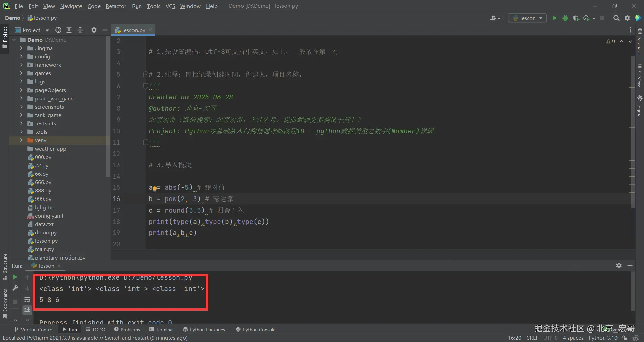Toggle scroll to end in Run console
Viewport: 644px width, 342px height.
tap(27, 310)
